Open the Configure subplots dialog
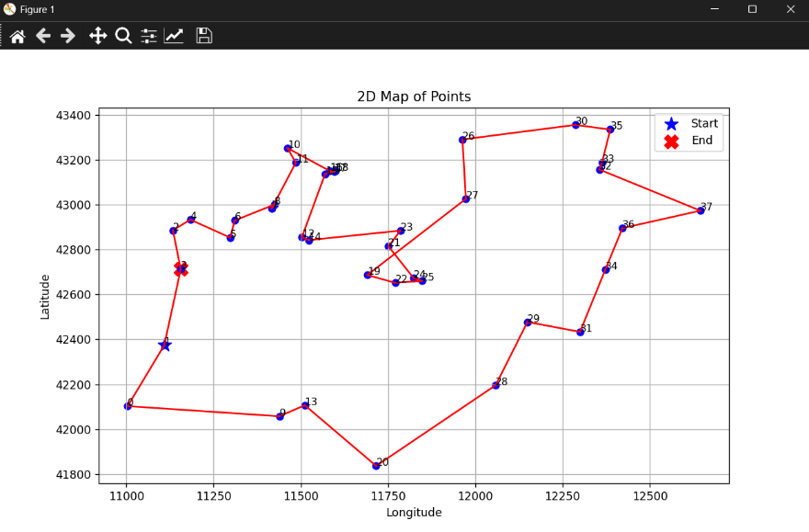 (149, 36)
